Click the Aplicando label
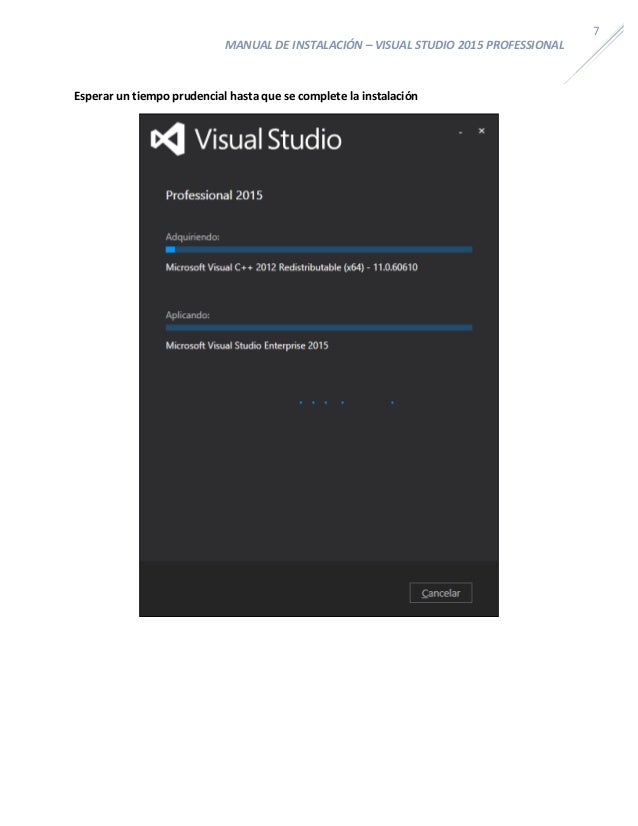The height and width of the screenshot is (826, 638). coord(188,315)
